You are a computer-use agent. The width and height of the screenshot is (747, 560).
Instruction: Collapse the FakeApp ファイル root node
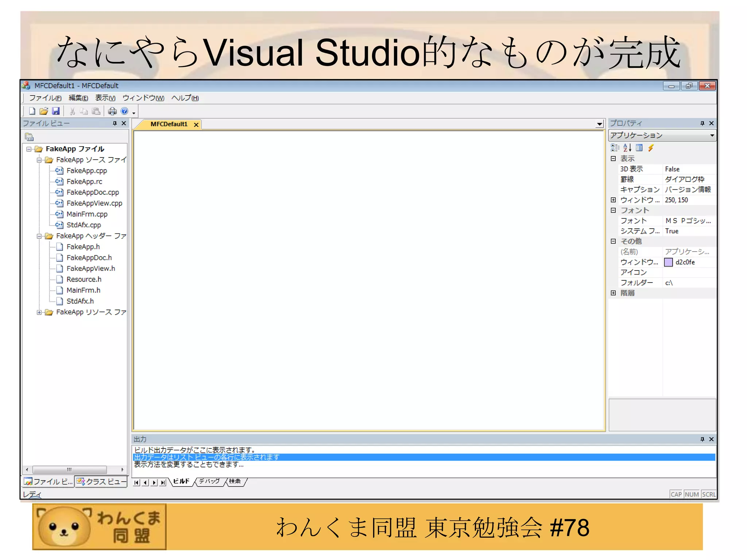click(29, 149)
